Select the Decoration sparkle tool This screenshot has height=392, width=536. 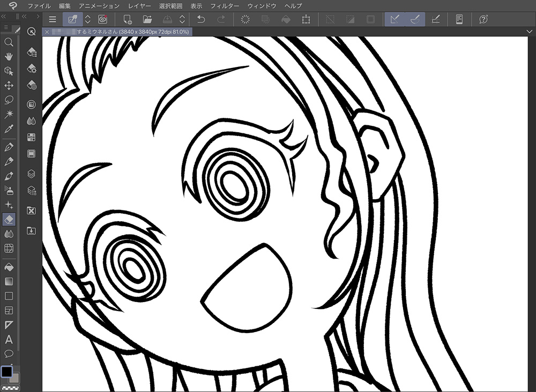(9, 205)
